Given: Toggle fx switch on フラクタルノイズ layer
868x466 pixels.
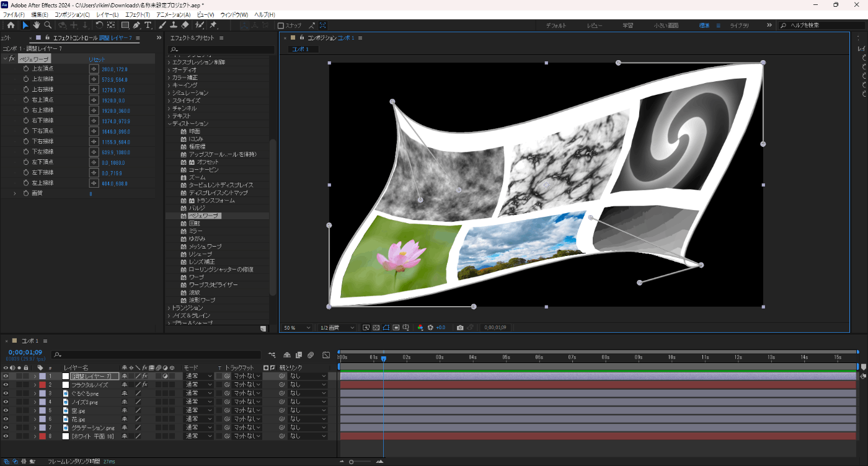Looking at the screenshot, I should click(x=144, y=385).
